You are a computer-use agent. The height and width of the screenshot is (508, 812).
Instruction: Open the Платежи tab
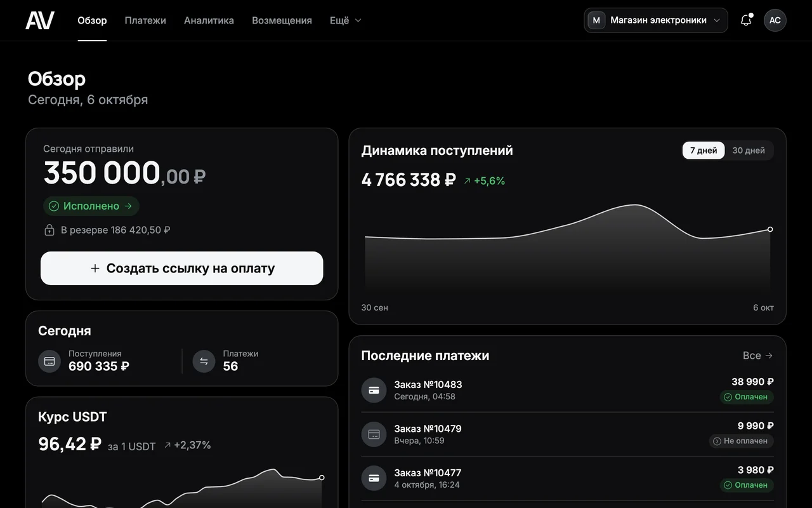tap(145, 20)
